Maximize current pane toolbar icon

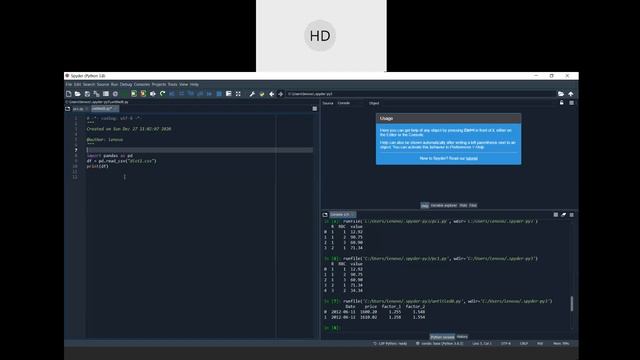tap(238, 94)
